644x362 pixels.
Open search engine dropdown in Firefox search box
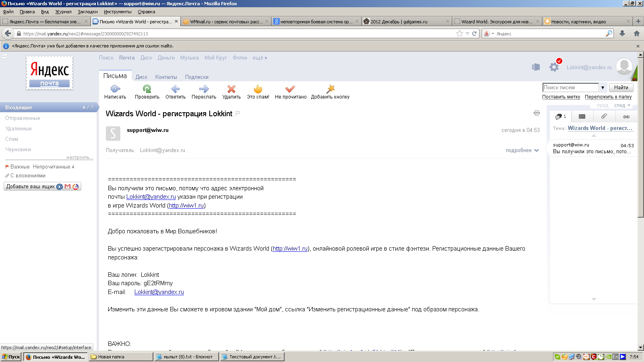[x=488, y=33]
